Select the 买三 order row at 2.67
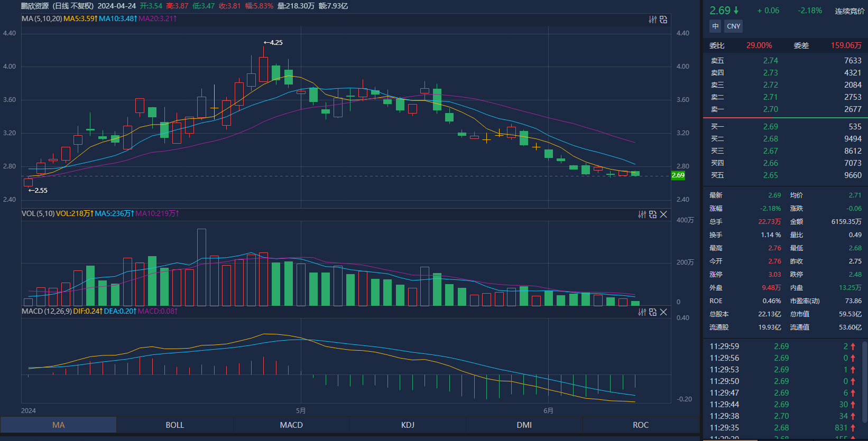Viewport: 868px width, 441px height. [x=786, y=151]
